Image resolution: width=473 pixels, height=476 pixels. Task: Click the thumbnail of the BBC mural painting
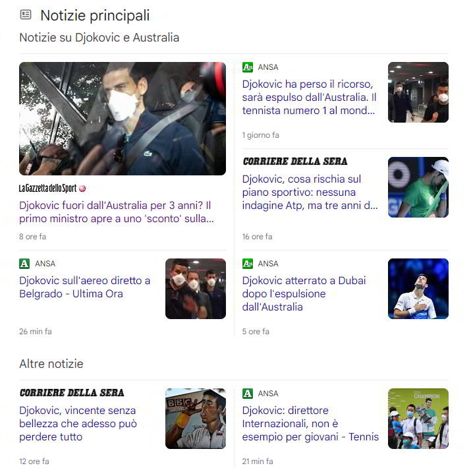tap(196, 419)
